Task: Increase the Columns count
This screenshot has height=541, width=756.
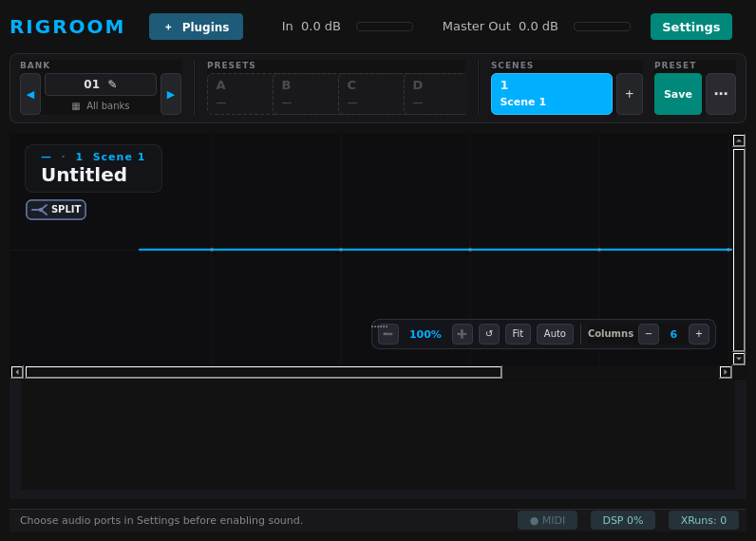Action: click(x=699, y=334)
